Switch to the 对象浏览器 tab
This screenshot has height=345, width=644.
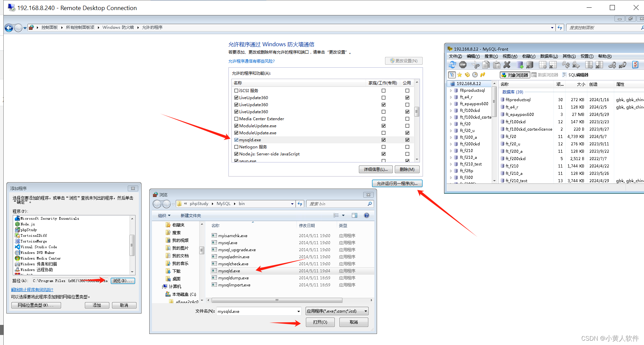pos(515,75)
